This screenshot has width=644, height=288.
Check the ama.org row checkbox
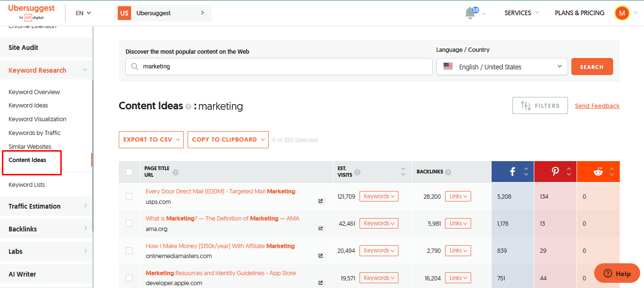tap(129, 223)
